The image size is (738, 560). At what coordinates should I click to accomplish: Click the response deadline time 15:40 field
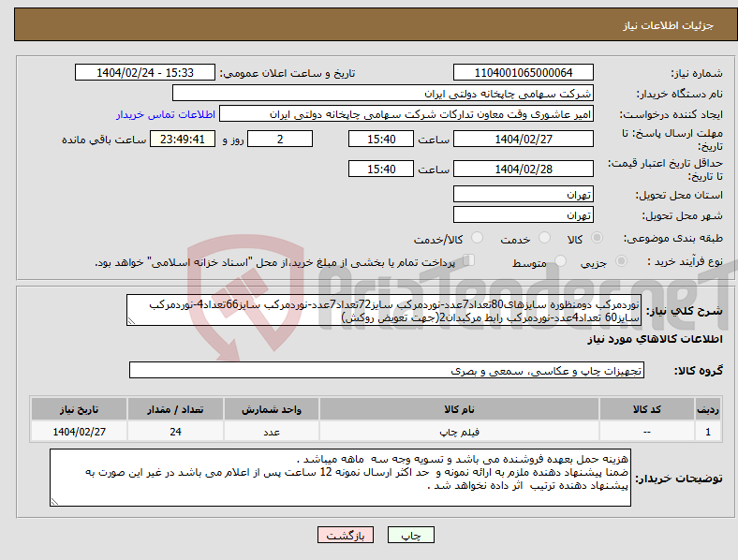[381, 139]
